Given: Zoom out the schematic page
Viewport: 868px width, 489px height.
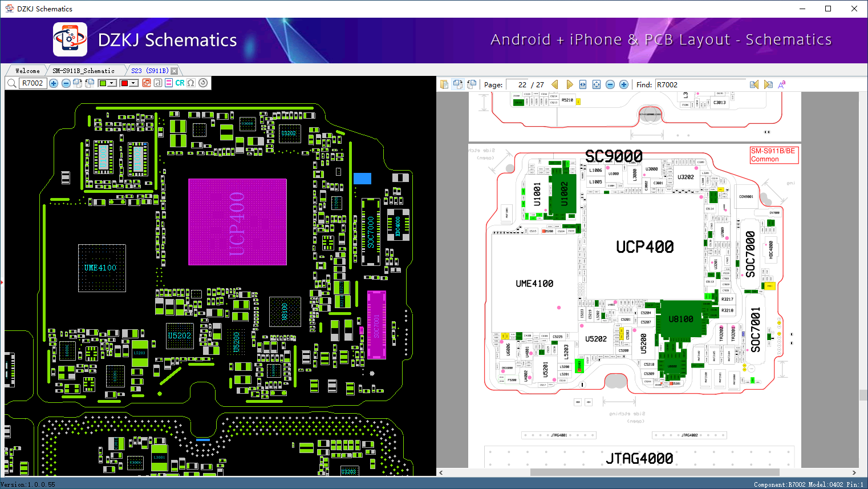Looking at the screenshot, I should pyautogui.click(x=610, y=84).
